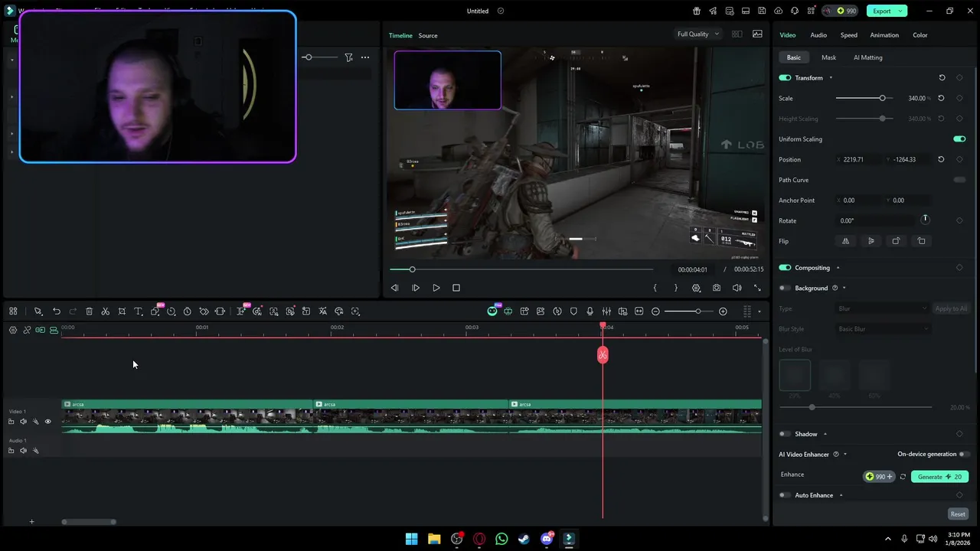The width and height of the screenshot is (980, 551).
Task: Open preview volume control
Action: click(x=737, y=288)
